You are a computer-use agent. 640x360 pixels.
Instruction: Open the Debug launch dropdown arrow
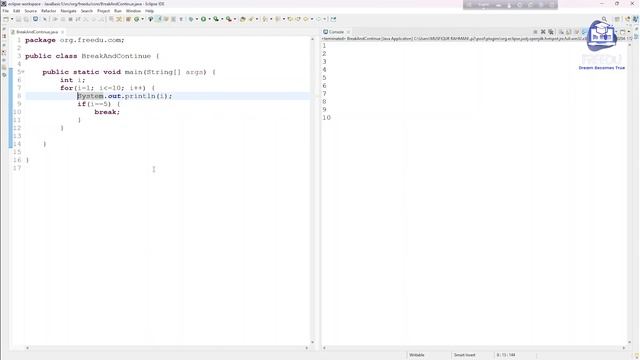tap(197, 19)
